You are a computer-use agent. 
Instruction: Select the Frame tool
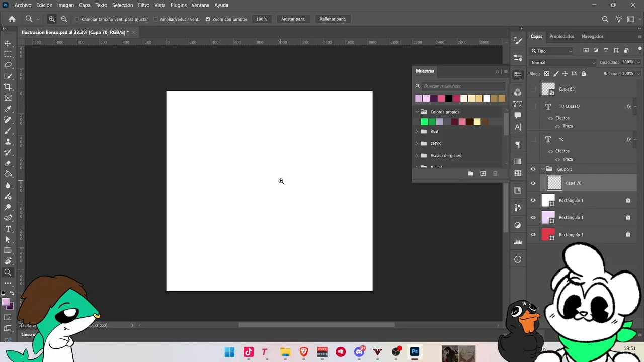(x=8, y=98)
